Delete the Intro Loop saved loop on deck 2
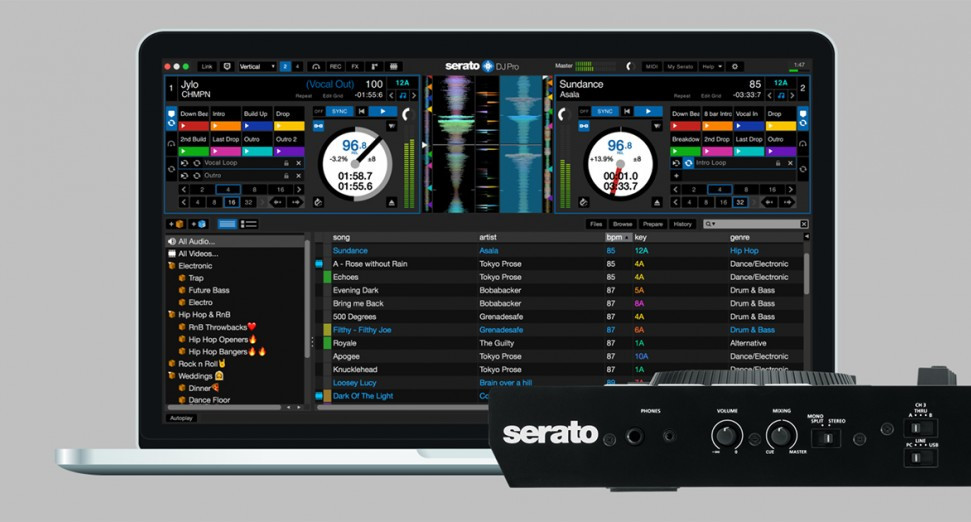 point(790,163)
